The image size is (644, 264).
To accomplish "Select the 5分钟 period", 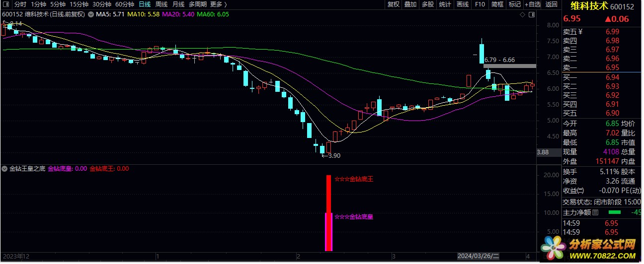I will point(58,4).
